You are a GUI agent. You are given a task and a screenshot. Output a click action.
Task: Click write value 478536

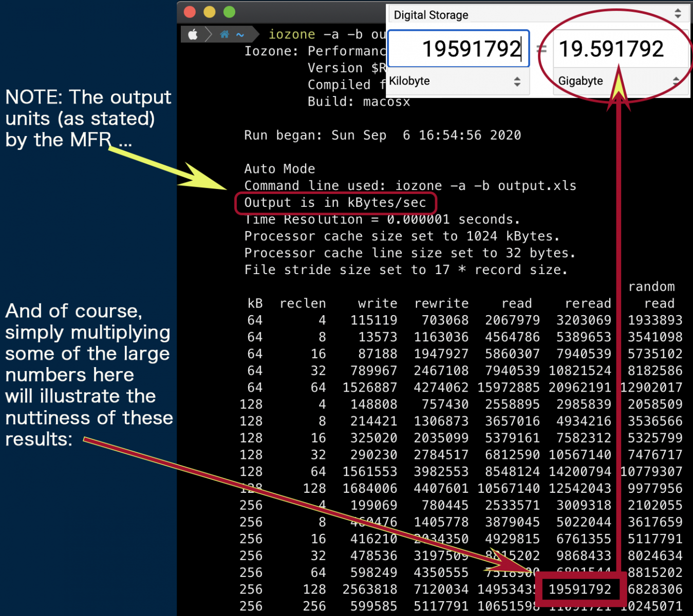coord(374,556)
